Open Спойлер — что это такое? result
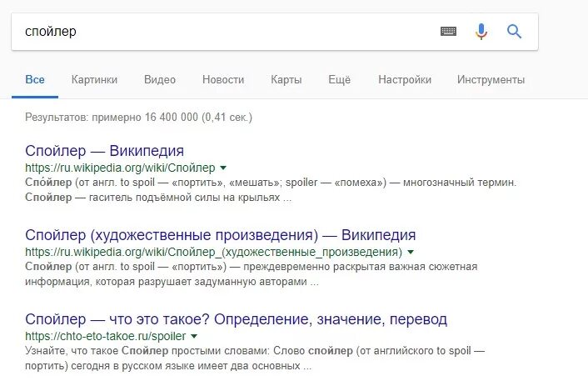Viewport: 588px width, 391px height. click(x=237, y=319)
